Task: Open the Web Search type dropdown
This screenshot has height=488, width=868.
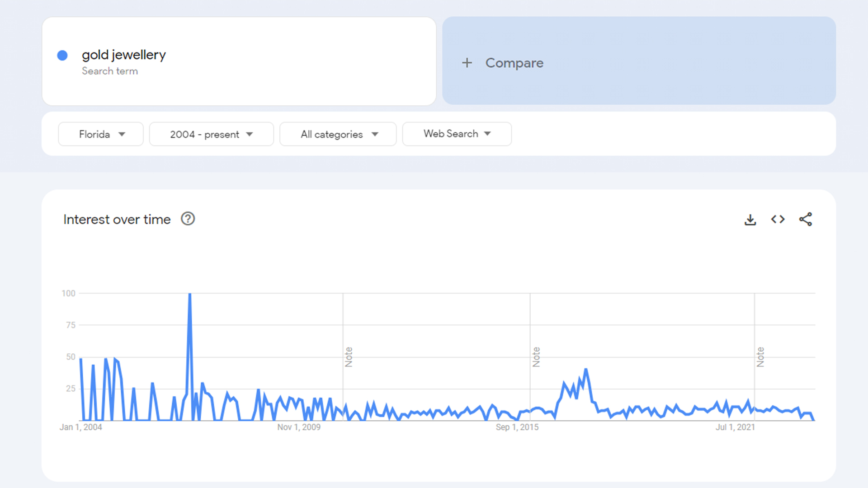Action: click(457, 134)
